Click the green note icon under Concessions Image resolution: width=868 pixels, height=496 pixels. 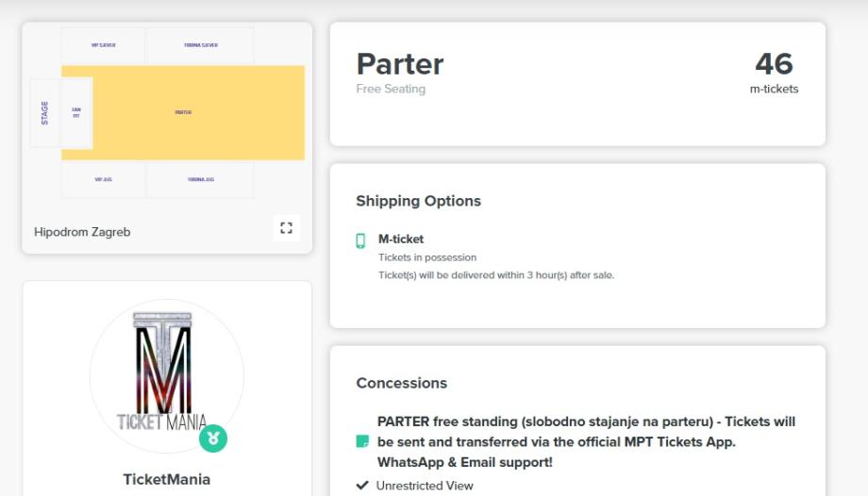361,440
